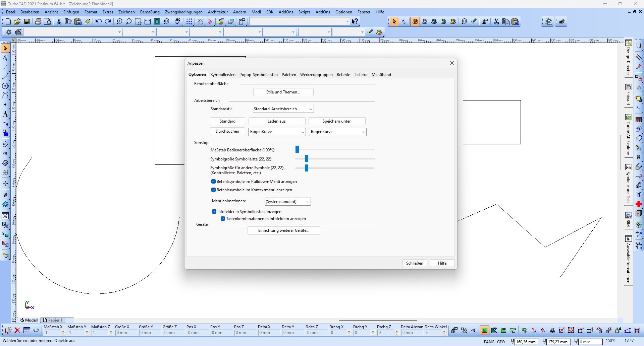Open a file with the folder icon
Viewport: 644px width, 346px height.
(17, 22)
